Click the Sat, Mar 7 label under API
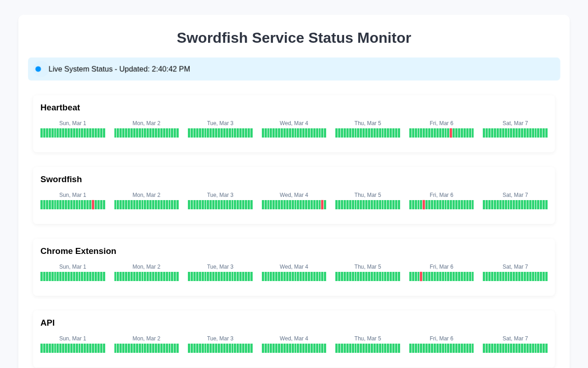This screenshot has height=368, width=588. coord(515,339)
